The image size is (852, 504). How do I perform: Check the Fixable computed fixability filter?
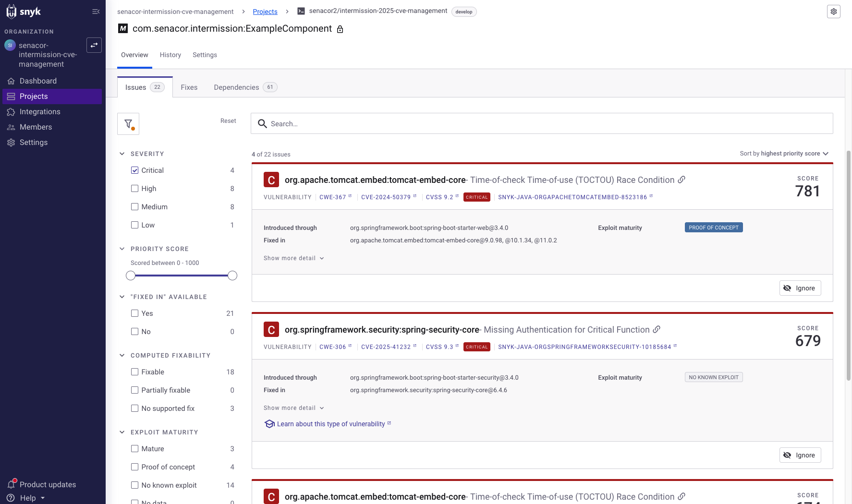coord(134,372)
